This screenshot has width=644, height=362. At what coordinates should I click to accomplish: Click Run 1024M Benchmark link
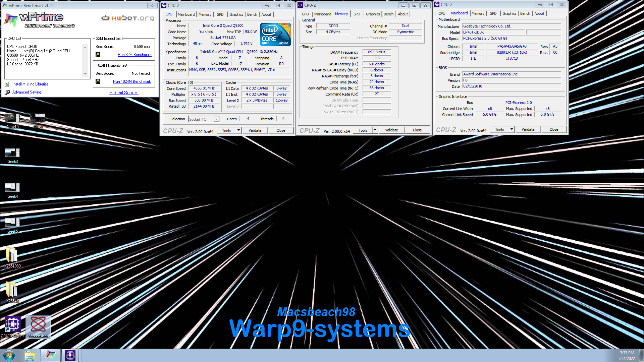click(132, 81)
